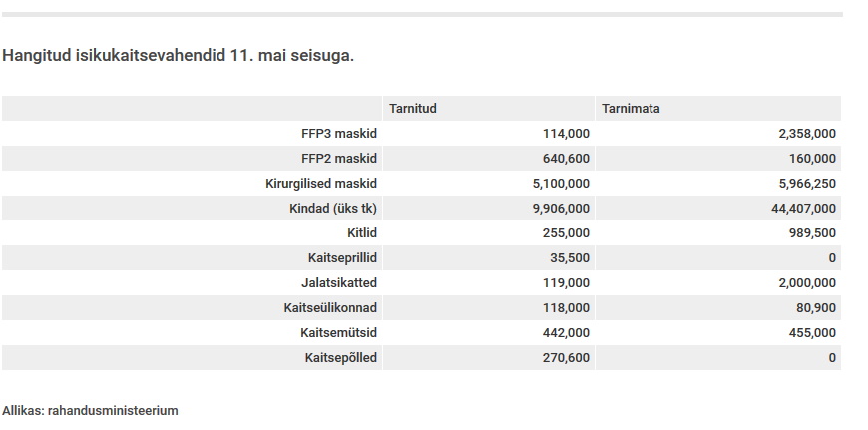Select the Jalatsikatted row label
Viewport: 868px width, 430px height.
tap(338, 283)
